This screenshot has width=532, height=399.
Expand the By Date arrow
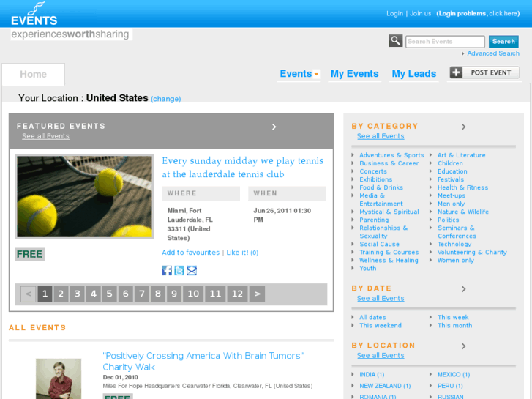(463, 289)
